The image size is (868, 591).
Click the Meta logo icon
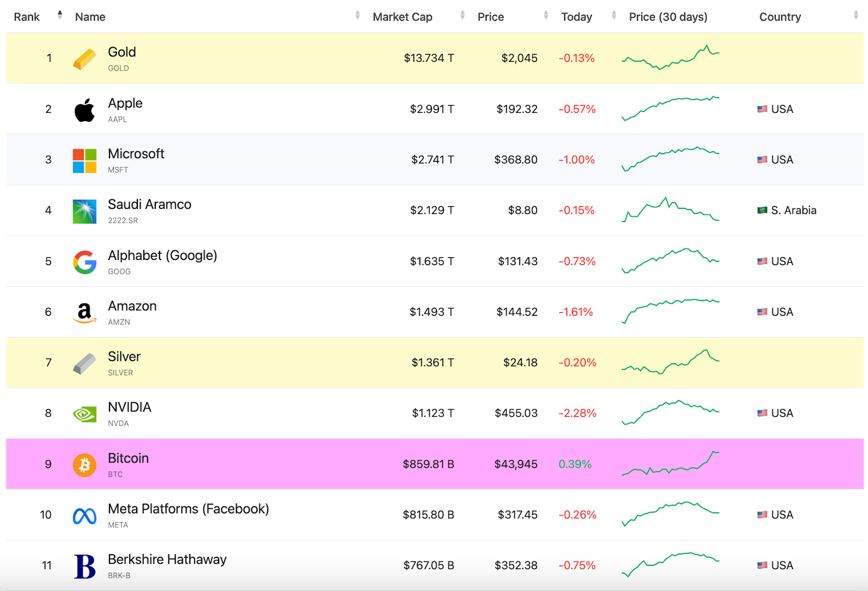[x=85, y=516]
